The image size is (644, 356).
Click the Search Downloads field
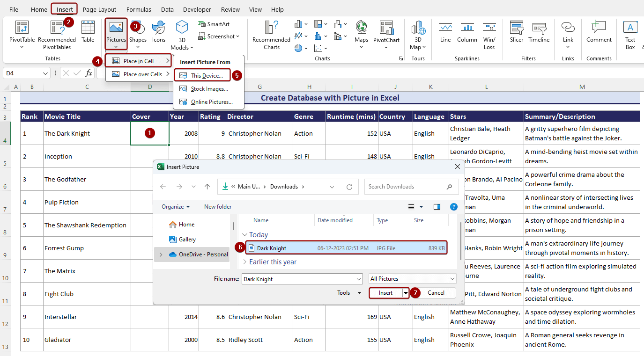pyautogui.click(x=405, y=187)
